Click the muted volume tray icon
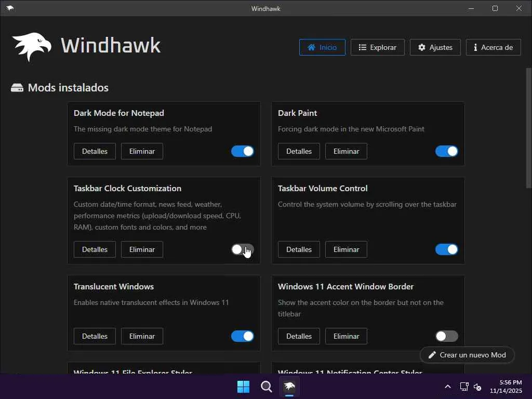The image size is (532, 399). tap(477, 387)
